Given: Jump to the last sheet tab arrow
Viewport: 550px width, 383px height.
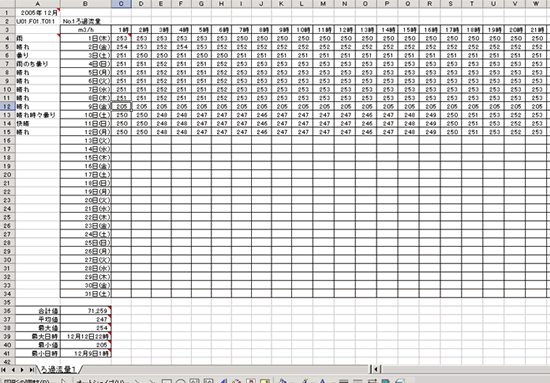Looking at the screenshot, I should coord(31,370).
